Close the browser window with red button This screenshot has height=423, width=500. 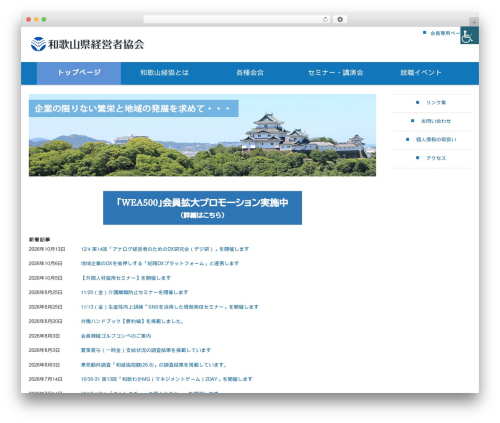(x=29, y=20)
